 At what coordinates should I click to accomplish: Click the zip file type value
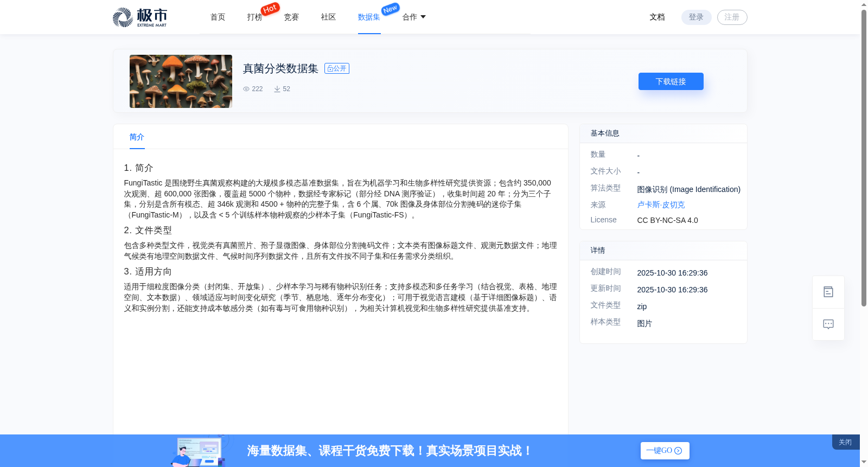pyautogui.click(x=642, y=306)
